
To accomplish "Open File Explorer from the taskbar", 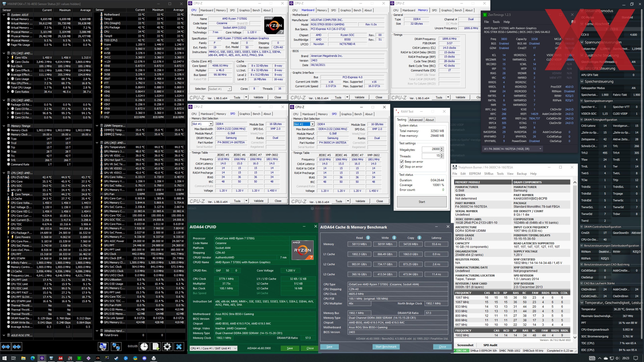I will point(23,358).
